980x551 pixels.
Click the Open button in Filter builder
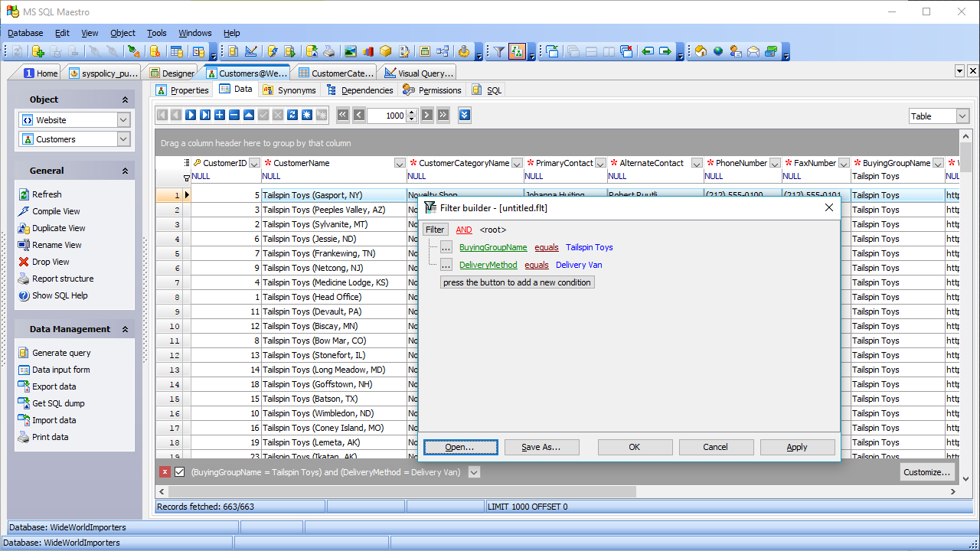click(x=460, y=447)
